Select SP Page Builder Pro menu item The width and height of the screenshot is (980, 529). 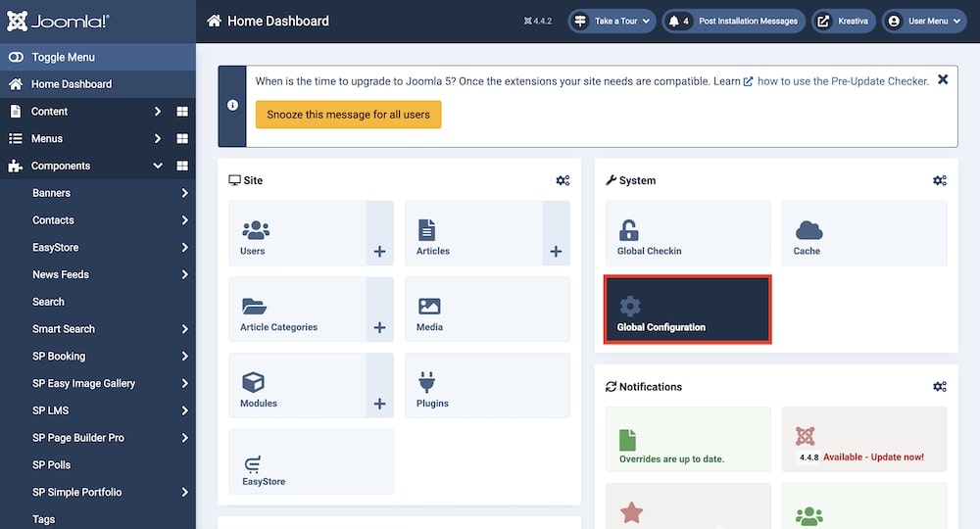pos(78,438)
